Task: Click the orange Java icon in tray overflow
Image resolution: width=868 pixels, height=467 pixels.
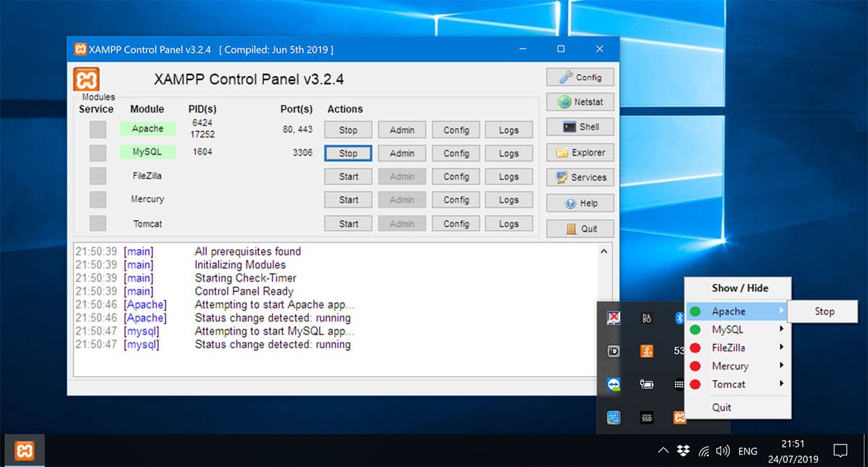Action: (647, 351)
